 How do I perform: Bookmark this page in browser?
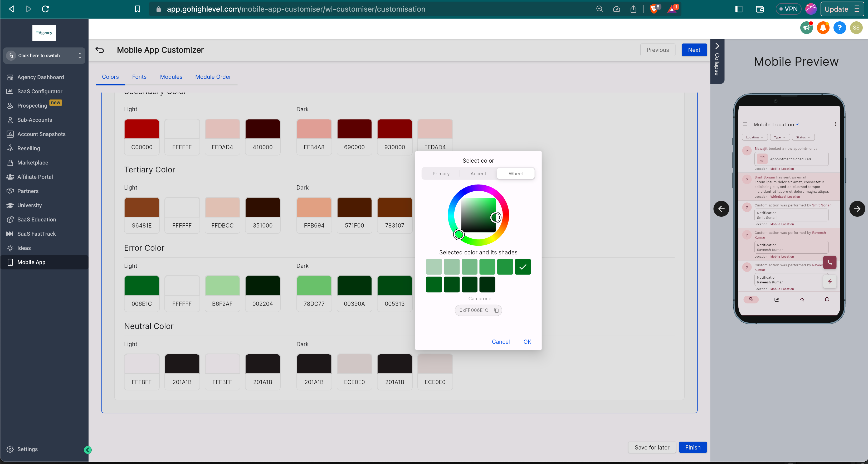[x=137, y=9]
